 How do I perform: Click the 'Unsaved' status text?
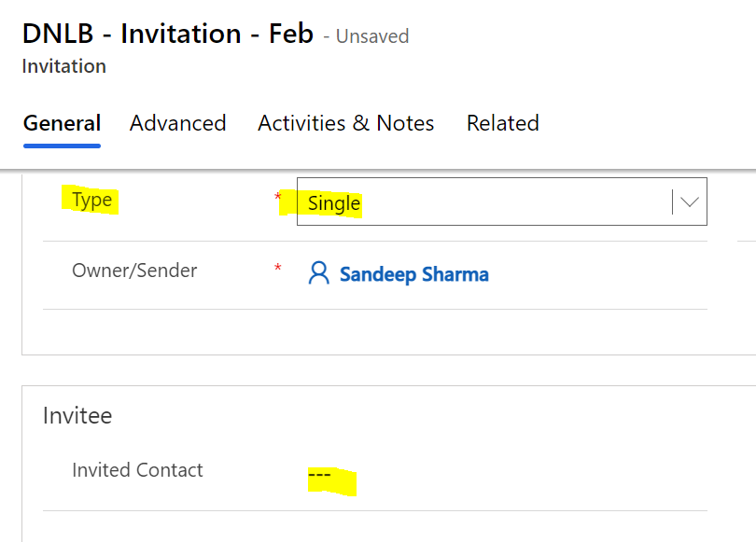pyautogui.click(x=372, y=36)
